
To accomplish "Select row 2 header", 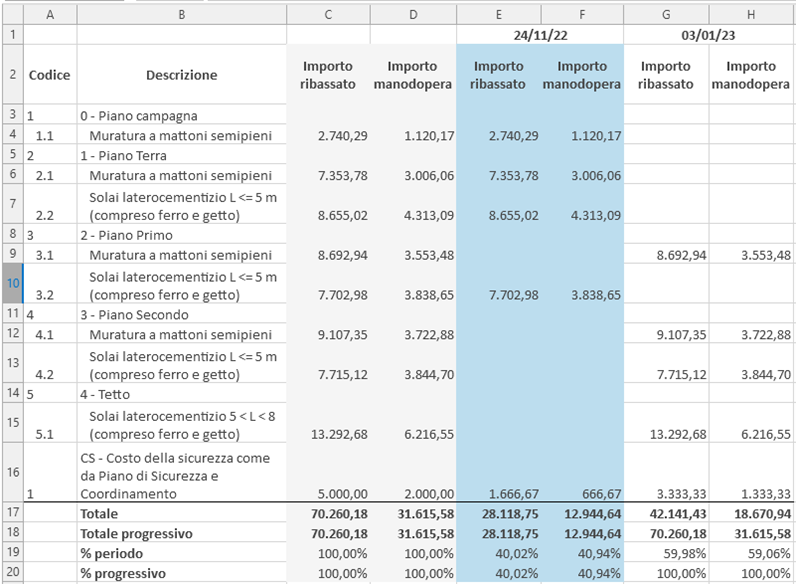I will tap(13, 75).
